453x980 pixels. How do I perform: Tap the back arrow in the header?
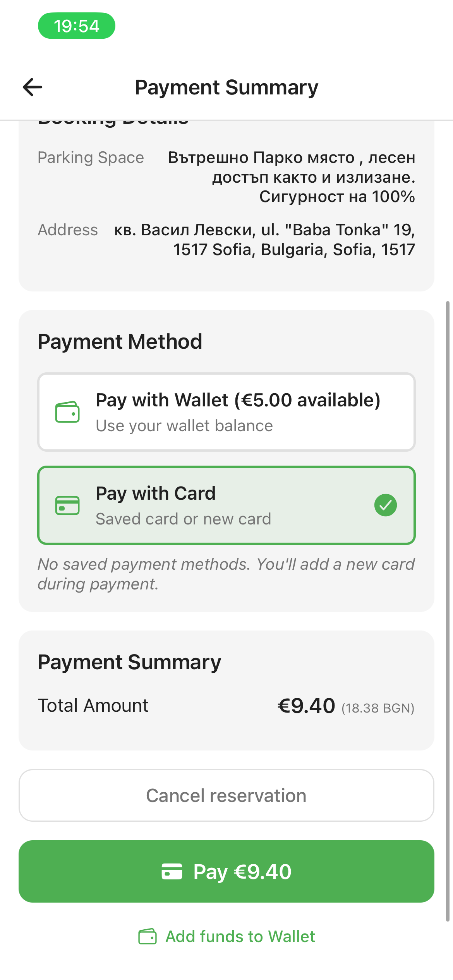coord(33,87)
